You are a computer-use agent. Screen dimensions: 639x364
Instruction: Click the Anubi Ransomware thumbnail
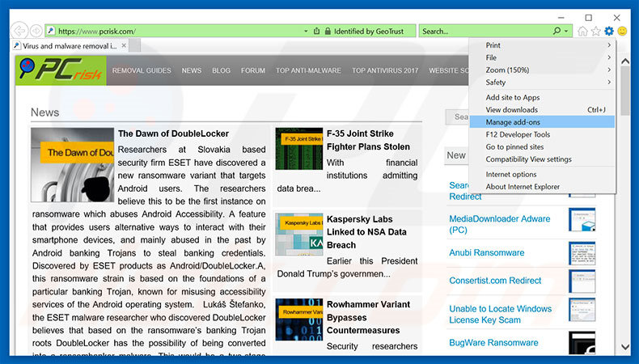[582, 253]
